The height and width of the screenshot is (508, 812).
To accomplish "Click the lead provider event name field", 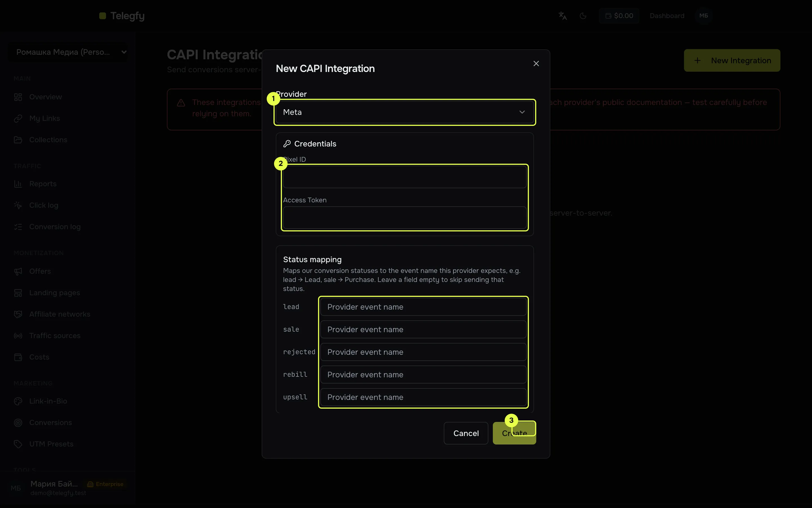I will click(423, 307).
